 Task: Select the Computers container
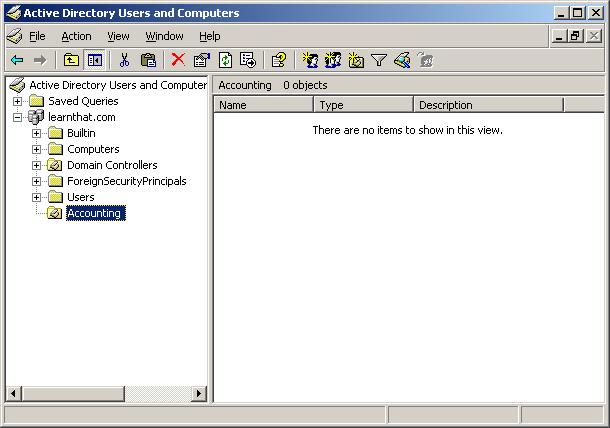pos(93,149)
